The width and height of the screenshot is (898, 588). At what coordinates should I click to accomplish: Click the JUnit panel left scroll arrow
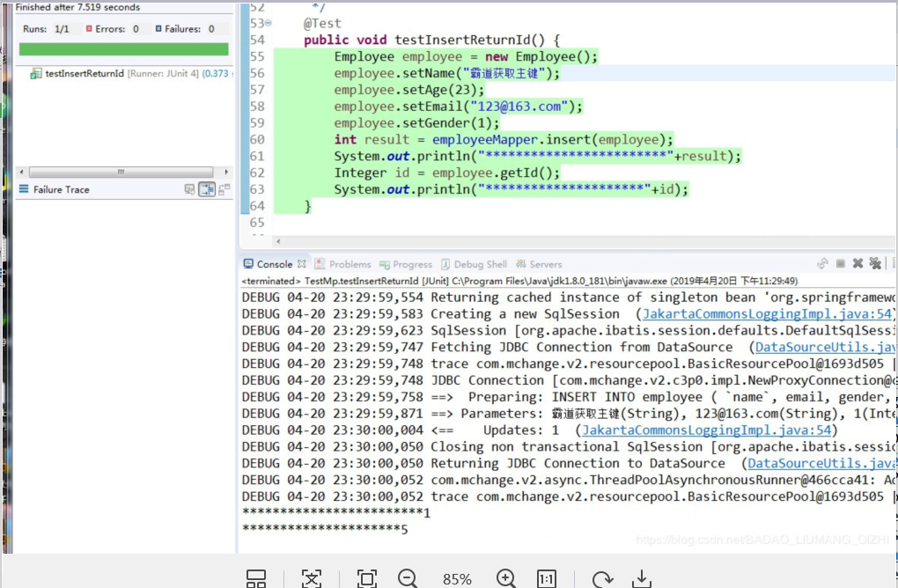22,172
